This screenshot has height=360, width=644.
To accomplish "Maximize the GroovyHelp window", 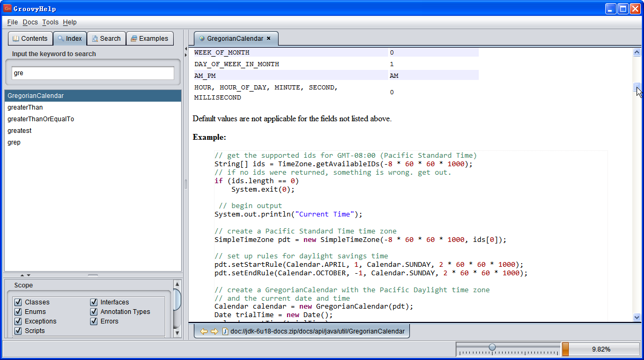I will pos(623,8).
